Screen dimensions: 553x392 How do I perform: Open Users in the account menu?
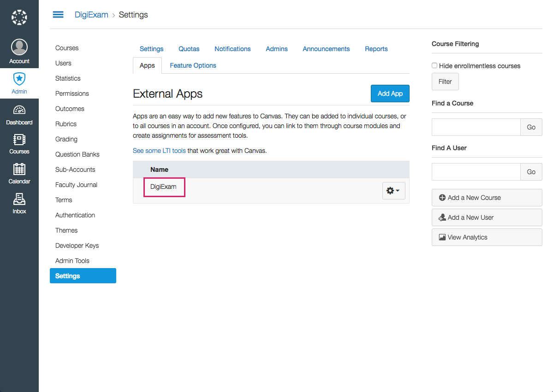pyautogui.click(x=63, y=63)
